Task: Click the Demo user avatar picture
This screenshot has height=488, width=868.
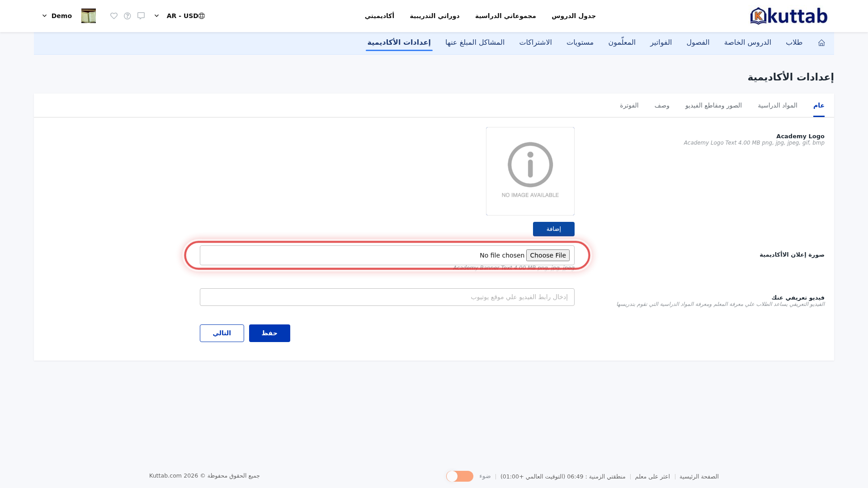Action: (x=89, y=16)
